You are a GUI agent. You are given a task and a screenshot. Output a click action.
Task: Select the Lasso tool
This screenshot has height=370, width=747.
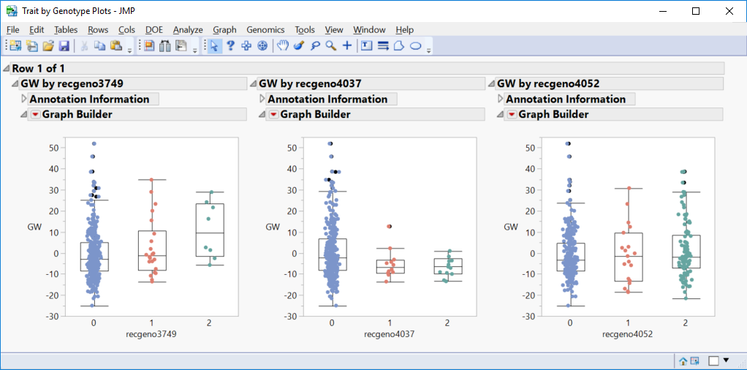tap(315, 46)
